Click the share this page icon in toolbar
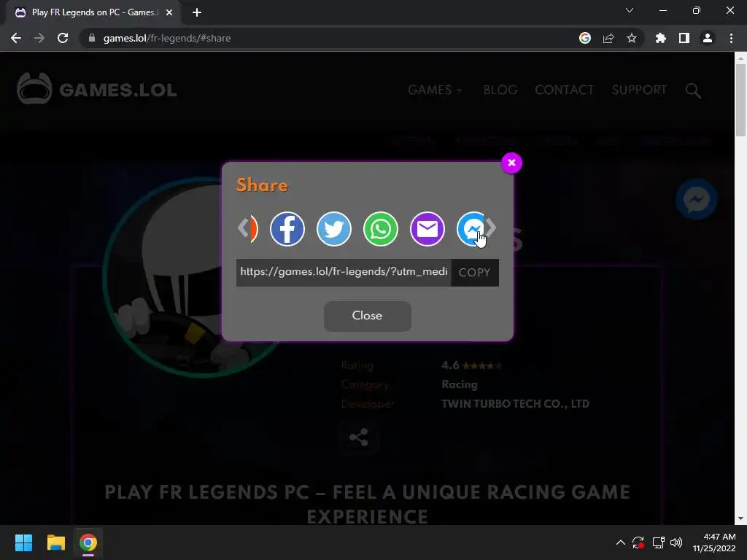 pyautogui.click(x=608, y=38)
